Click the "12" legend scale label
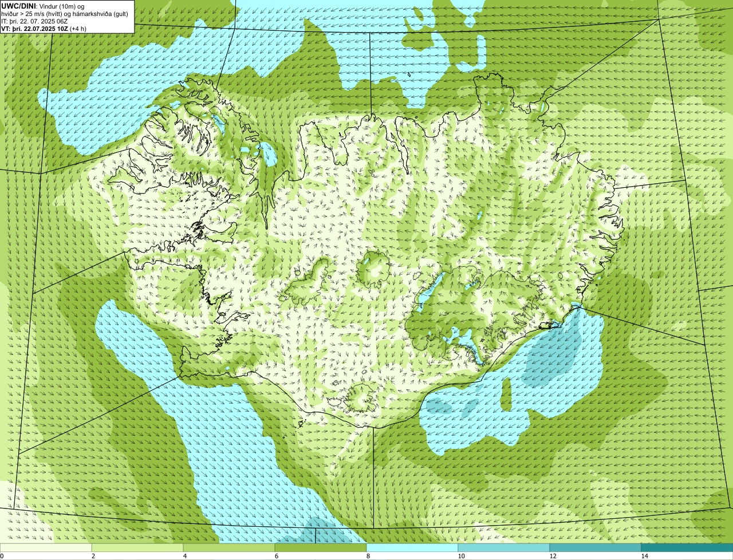 click(553, 556)
